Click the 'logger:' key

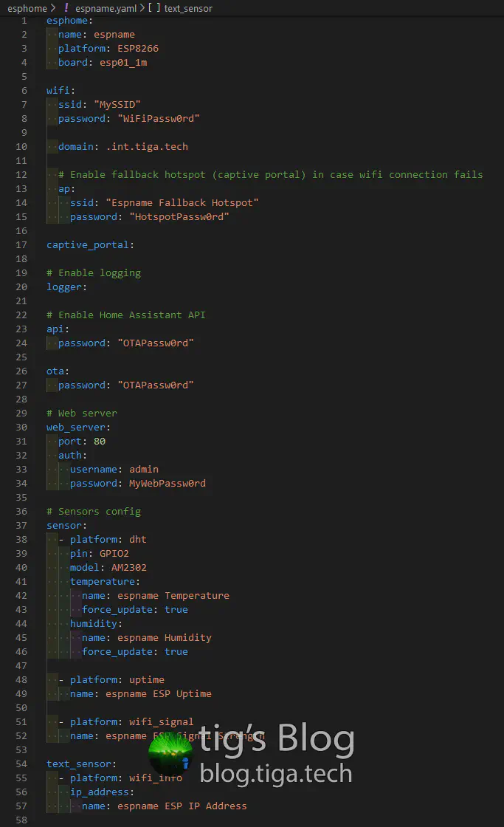(66, 287)
